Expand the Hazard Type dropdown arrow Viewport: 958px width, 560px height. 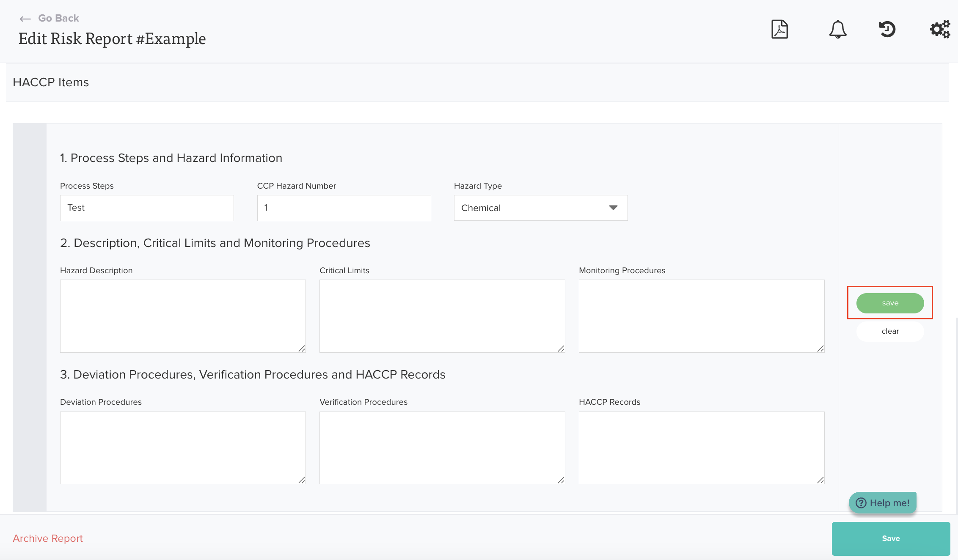coord(613,208)
